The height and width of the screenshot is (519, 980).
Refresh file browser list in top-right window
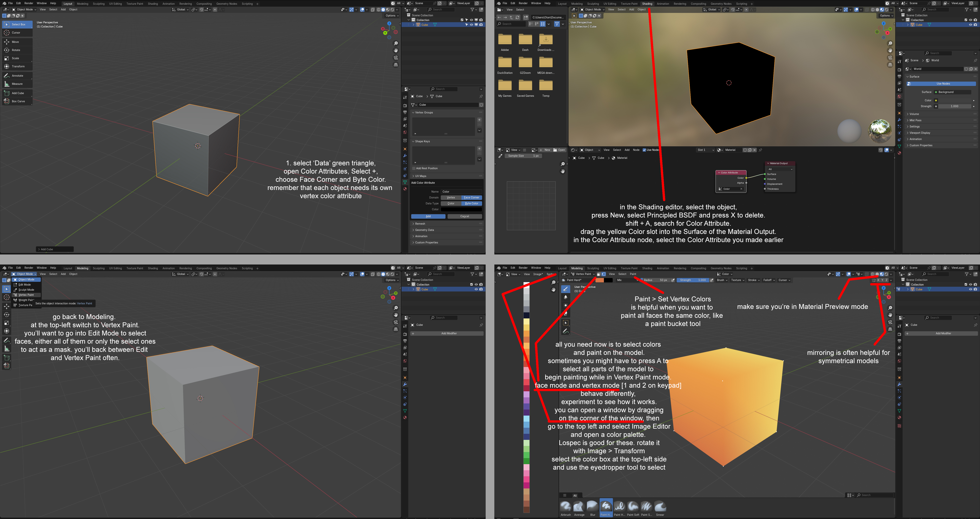pos(517,17)
